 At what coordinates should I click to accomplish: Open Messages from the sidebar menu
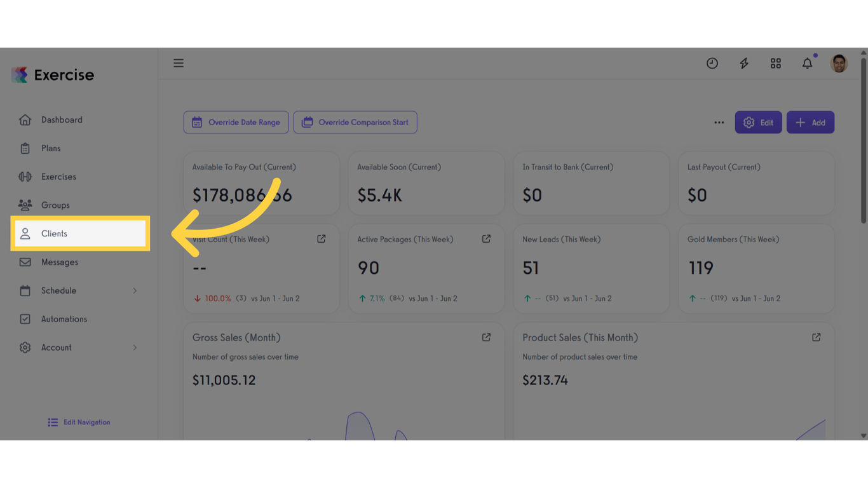point(59,262)
